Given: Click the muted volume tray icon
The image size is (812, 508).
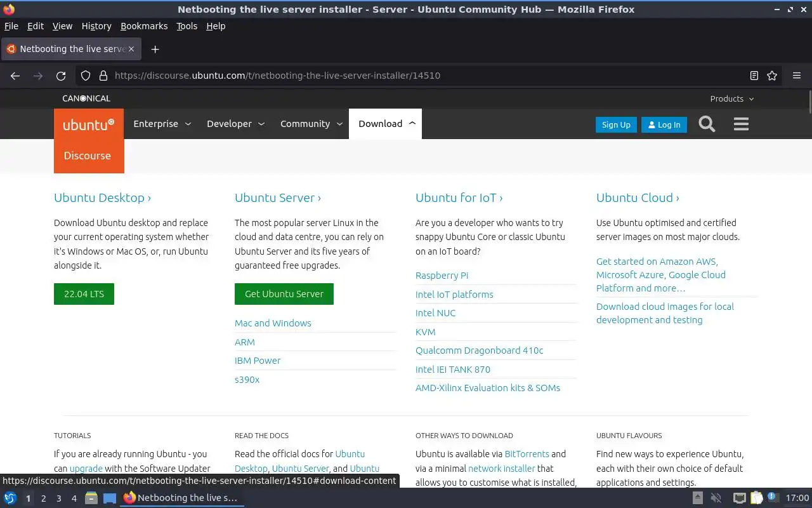Looking at the screenshot, I should 716,498.
